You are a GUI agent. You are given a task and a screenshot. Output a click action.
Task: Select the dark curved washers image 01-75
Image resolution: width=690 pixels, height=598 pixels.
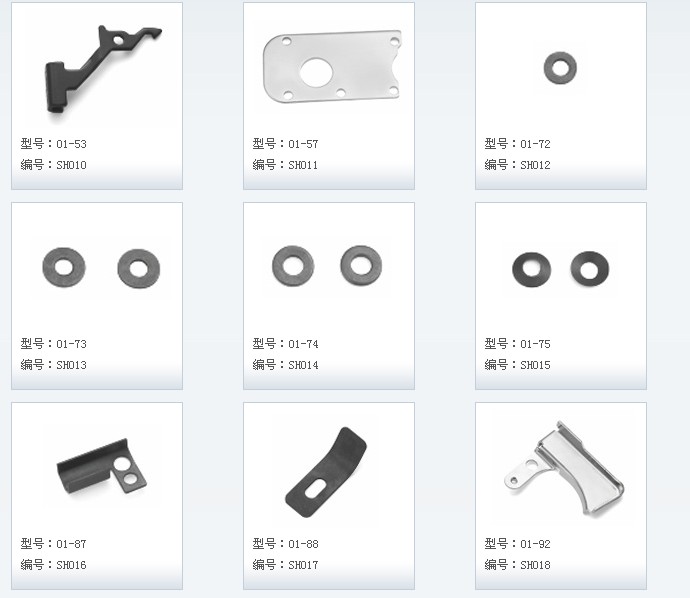561,269
